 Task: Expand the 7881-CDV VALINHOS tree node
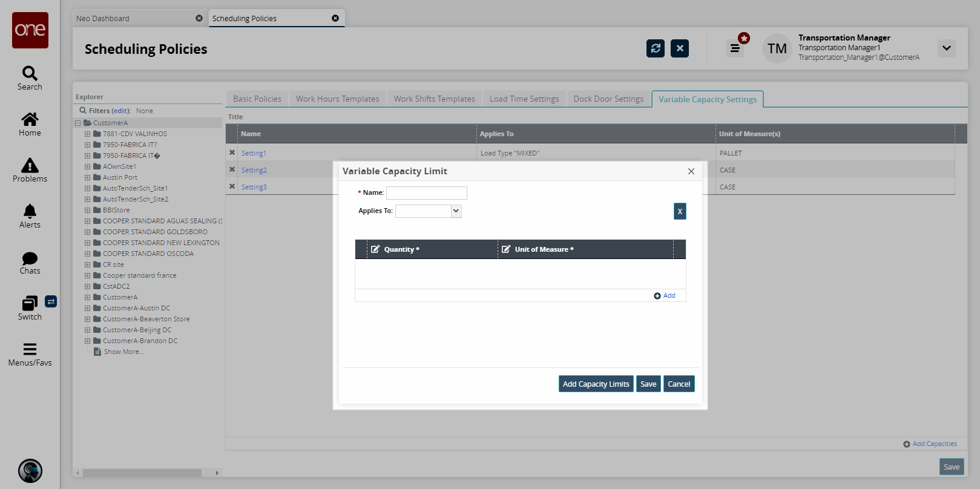pos(88,134)
